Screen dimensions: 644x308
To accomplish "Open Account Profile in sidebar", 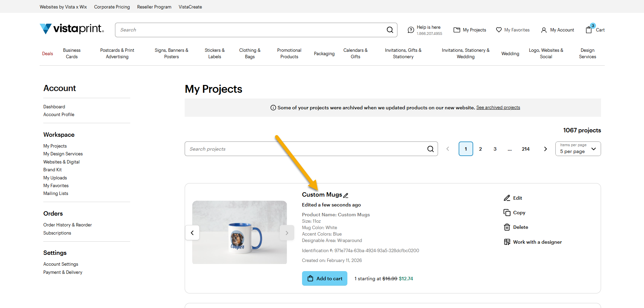I will 59,114.
